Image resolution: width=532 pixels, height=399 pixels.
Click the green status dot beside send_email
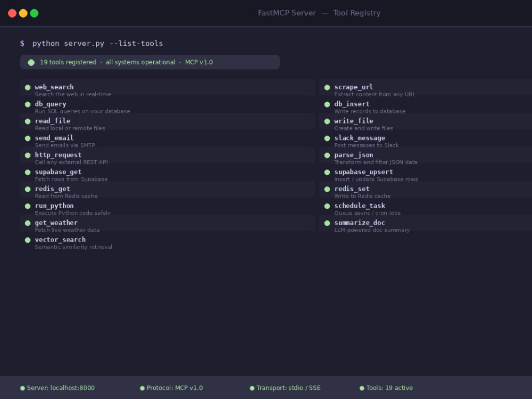point(28,138)
